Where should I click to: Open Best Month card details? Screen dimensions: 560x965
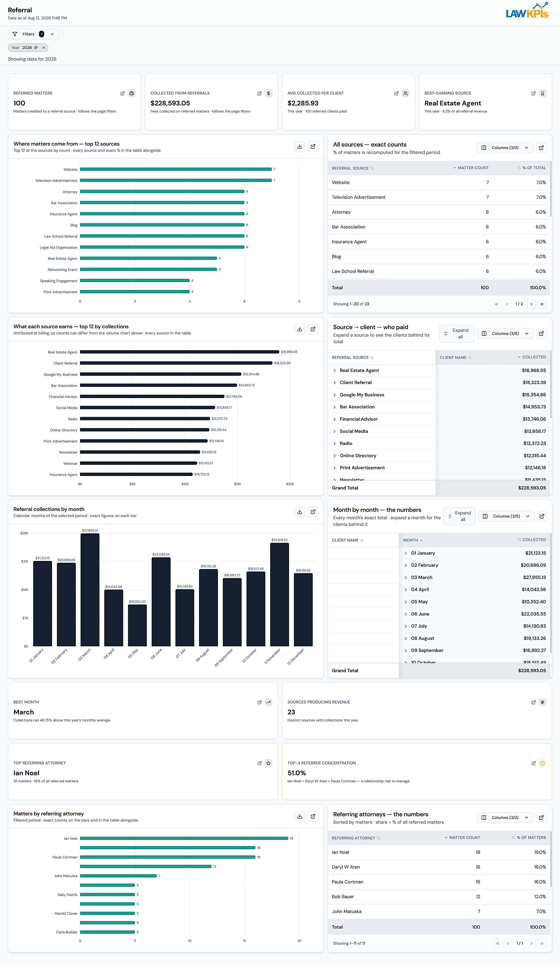(259, 702)
